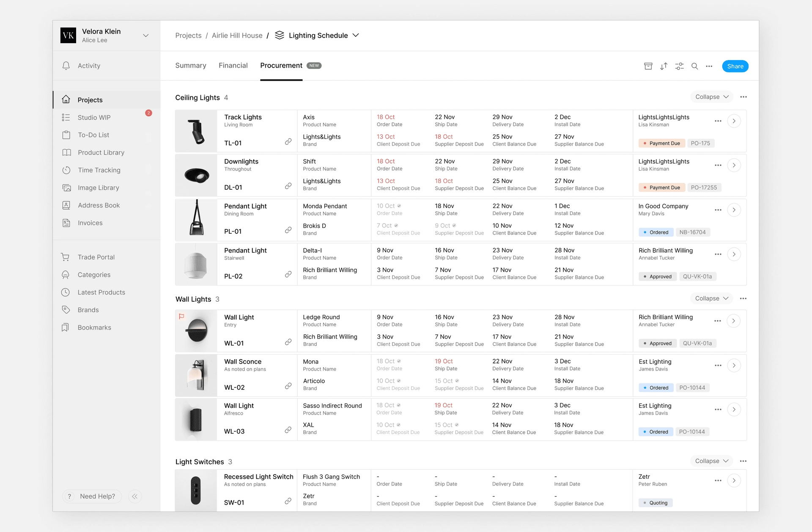This screenshot has width=812, height=532.
Task: Click the search magnifier icon
Action: pos(694,66)
